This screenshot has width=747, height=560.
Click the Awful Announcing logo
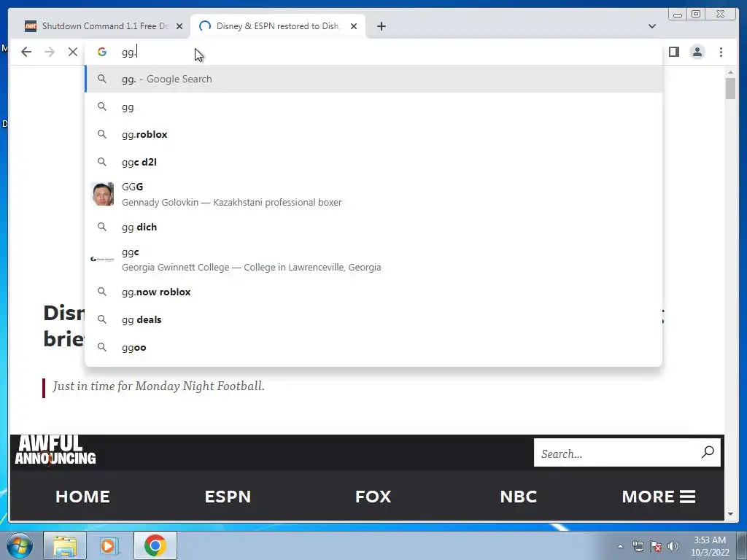point(55,450)
